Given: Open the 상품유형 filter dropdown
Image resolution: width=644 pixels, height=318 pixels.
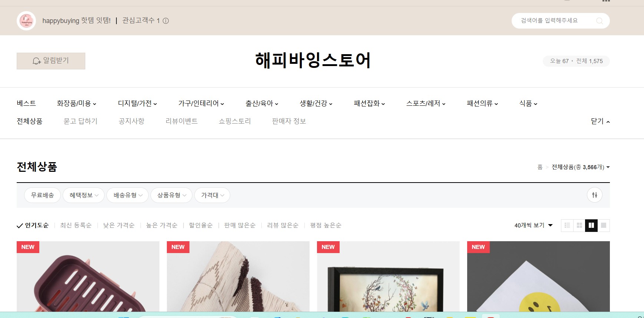Looking at the screenshot, I should point(172,195).
